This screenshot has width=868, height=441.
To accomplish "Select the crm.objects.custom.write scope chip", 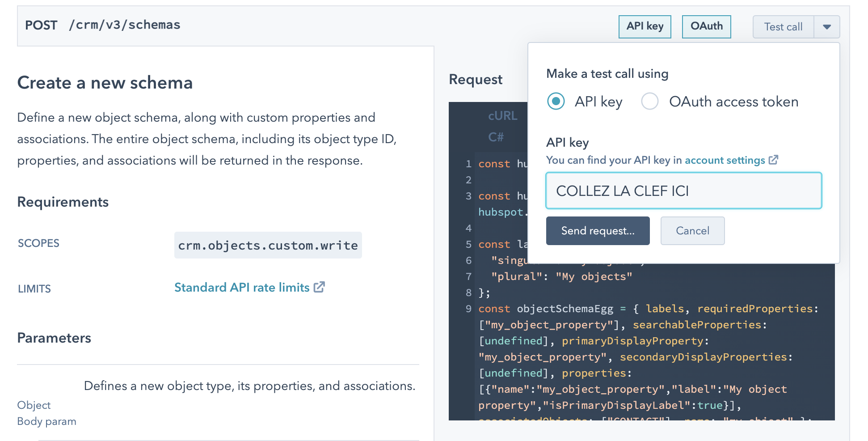I will pos(267,245).
